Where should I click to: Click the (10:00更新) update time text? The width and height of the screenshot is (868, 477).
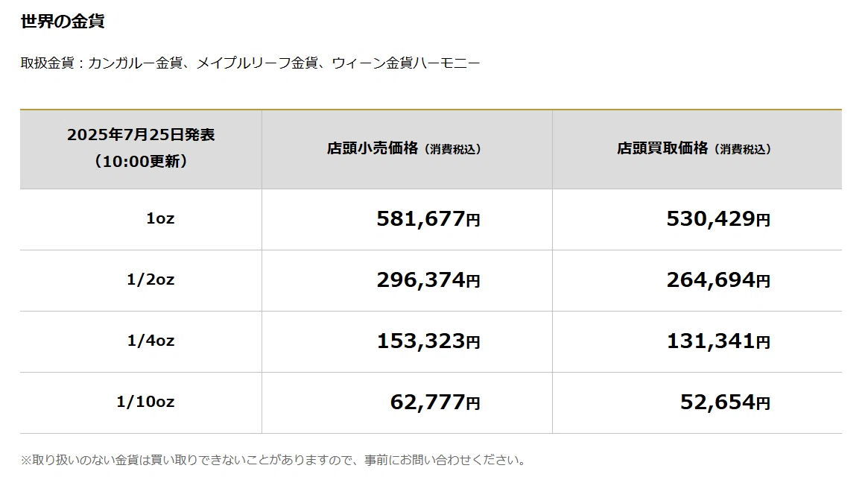[x=141, y=161]
